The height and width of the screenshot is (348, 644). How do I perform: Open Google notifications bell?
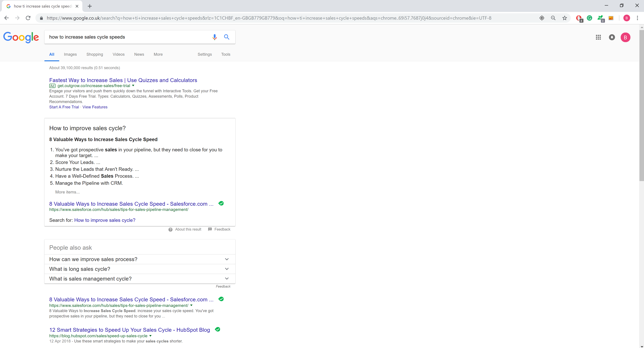(x=611, y=37)
